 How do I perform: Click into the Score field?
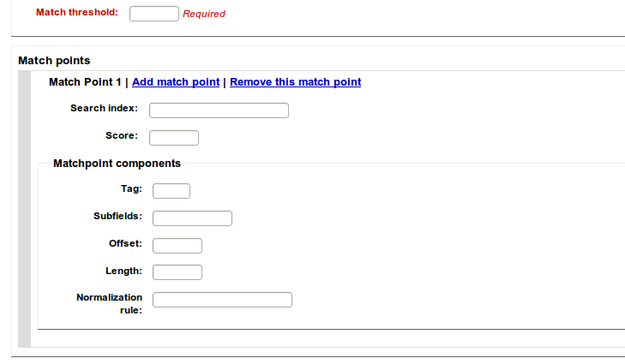(174, 138)
